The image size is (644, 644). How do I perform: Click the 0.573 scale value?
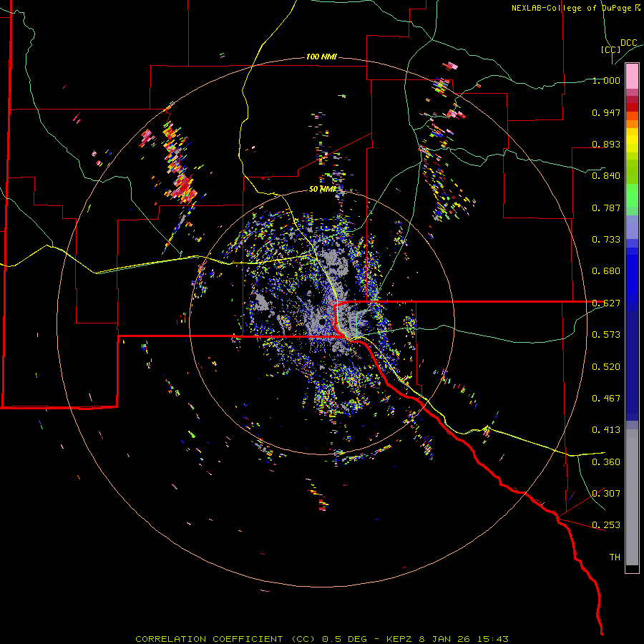(606, 335)
